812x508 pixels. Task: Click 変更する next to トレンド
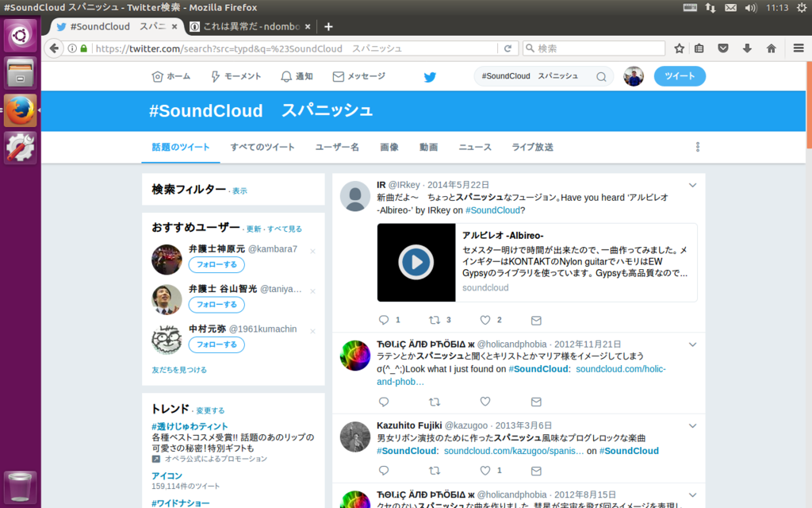pos(210,410)
